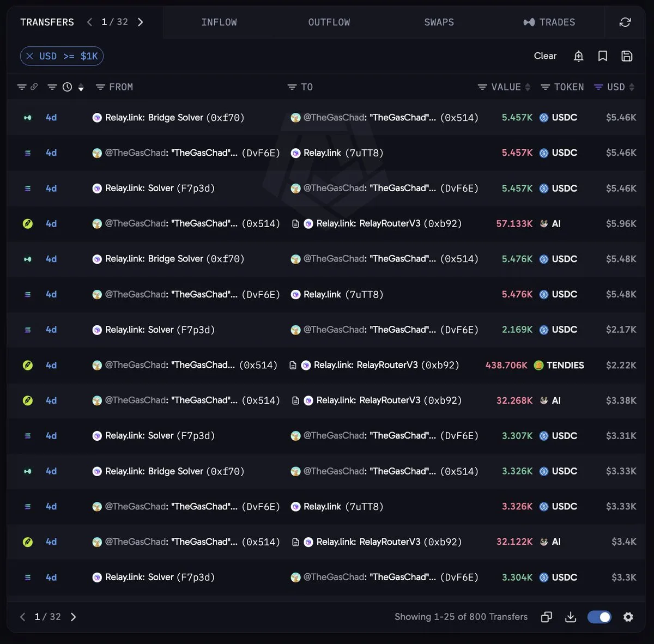This screenshot has height=644, width=654.
Task: Clear all active filters
Action: pos(545,56)
